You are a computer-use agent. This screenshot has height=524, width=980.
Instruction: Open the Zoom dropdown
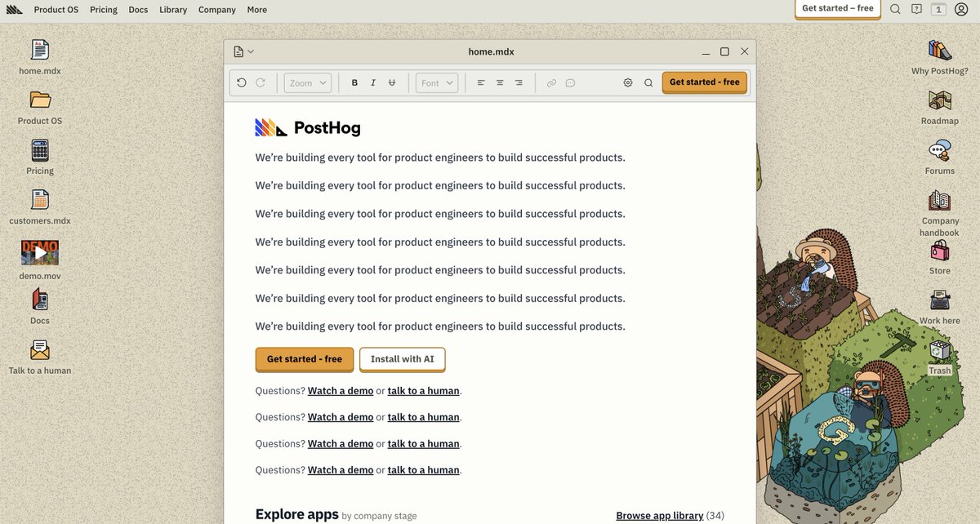coord(308,82)
